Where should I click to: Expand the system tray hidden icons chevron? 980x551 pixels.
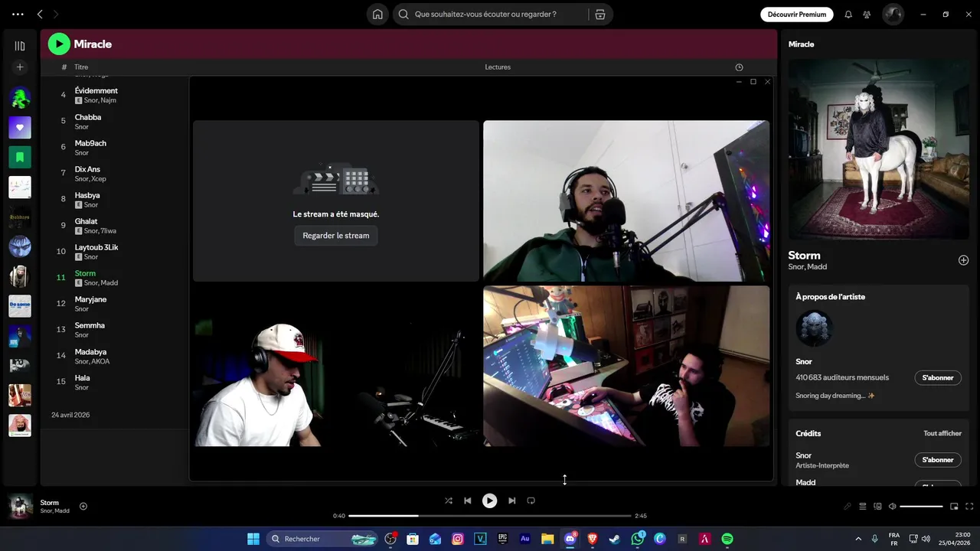pyautogui.click(x=858, y=539)
